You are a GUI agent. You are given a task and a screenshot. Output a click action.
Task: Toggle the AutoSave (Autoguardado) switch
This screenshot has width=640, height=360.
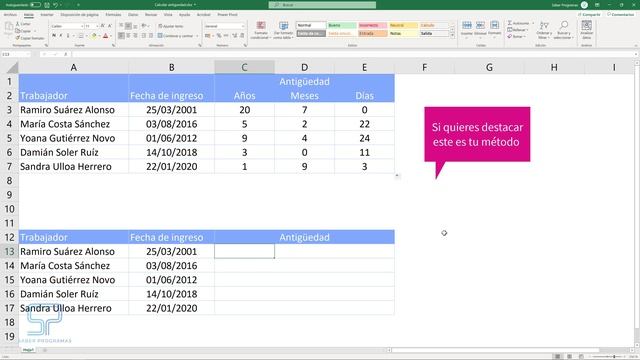click(35, 5)
